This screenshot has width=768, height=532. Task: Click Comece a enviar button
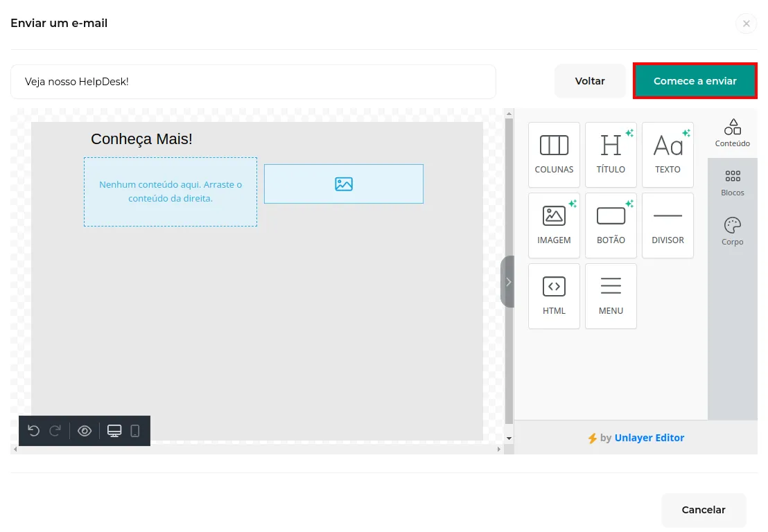695,81
